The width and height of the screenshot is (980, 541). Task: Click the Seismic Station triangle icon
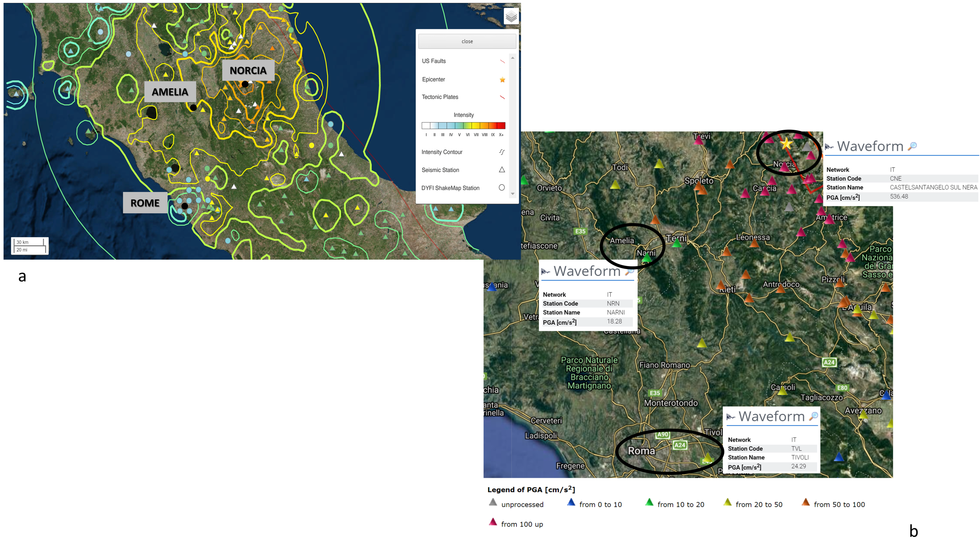click(502, 170)
